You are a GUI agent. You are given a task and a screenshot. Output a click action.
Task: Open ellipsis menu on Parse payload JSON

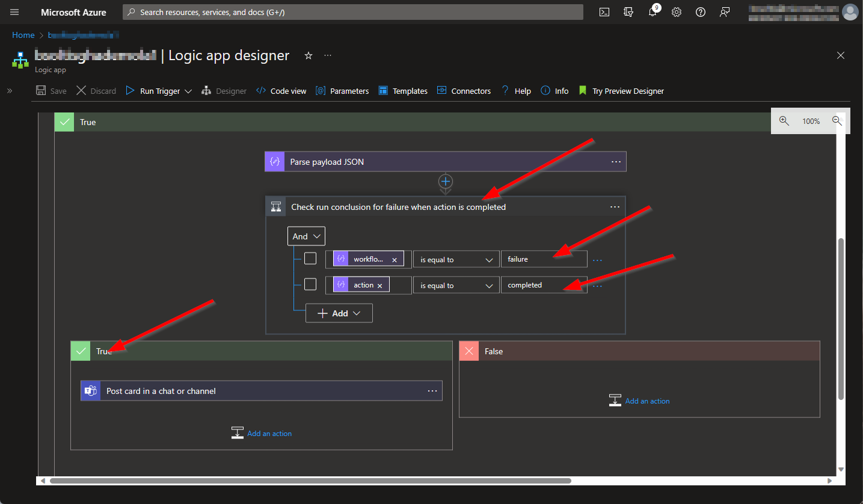click(616, 162)
